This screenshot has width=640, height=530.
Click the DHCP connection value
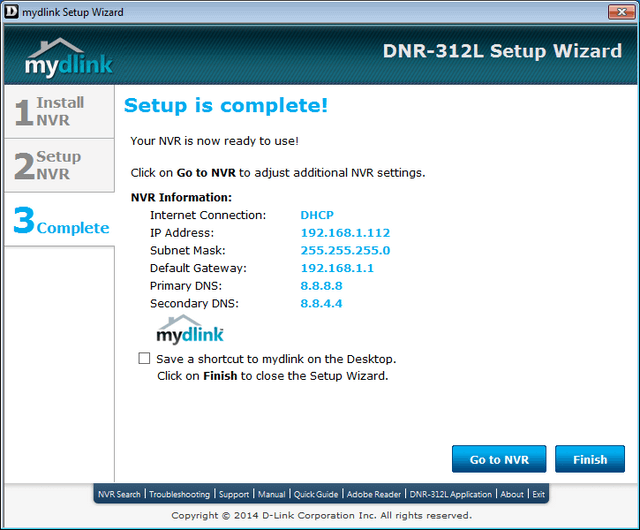pos(317,215)
